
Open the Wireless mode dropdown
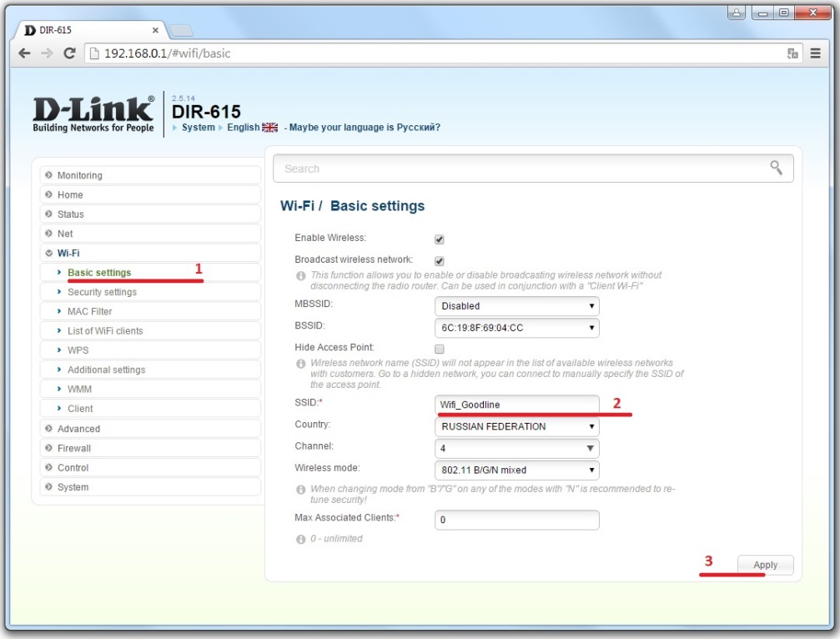point(517,470)
